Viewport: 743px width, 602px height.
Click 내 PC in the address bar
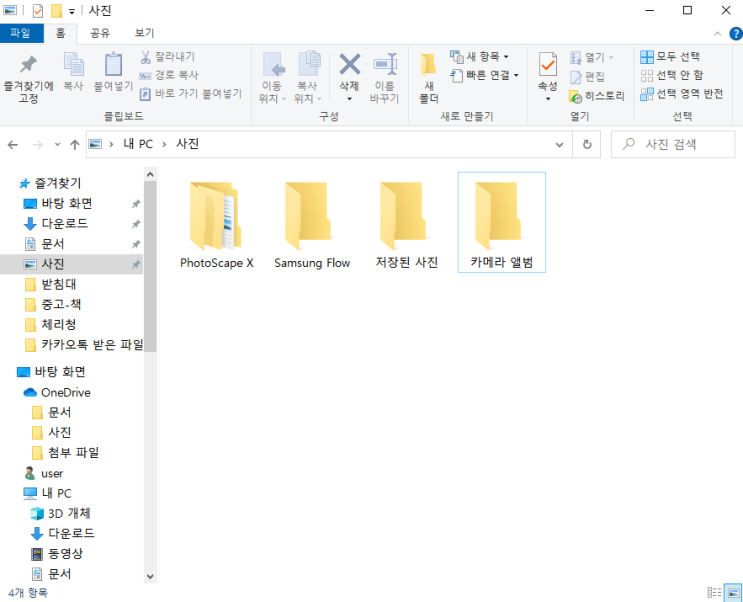pos(138,144)
